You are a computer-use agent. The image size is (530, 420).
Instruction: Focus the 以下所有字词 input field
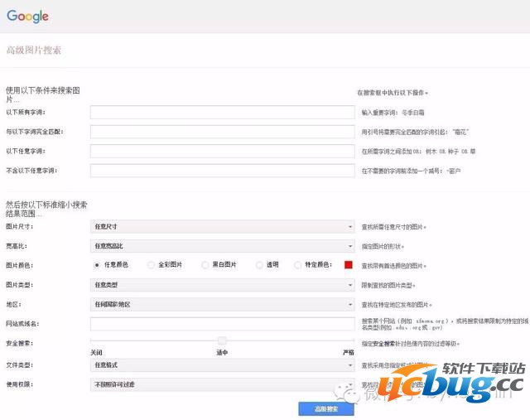(x=223, y=113)
